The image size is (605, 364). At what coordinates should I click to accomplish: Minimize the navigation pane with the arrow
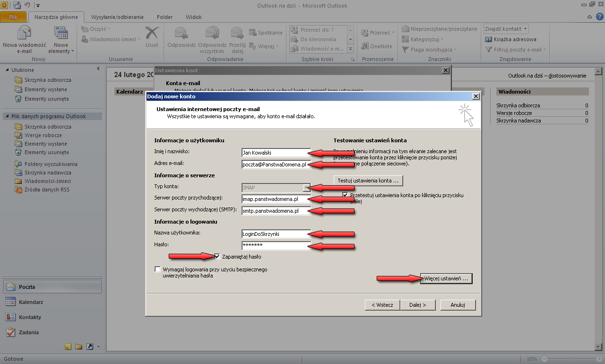[x=98, y=69]
